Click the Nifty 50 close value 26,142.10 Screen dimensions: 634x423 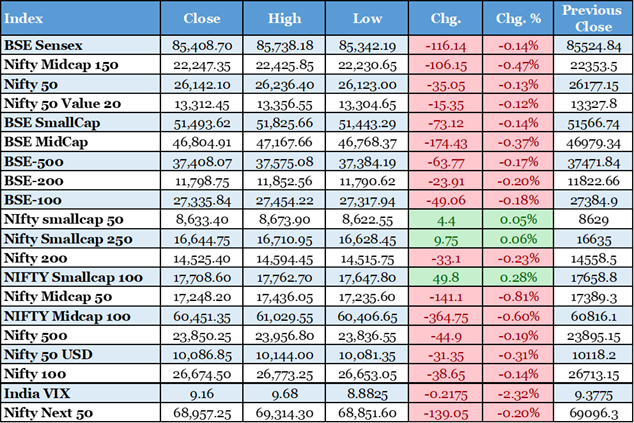tap(205, 83)
